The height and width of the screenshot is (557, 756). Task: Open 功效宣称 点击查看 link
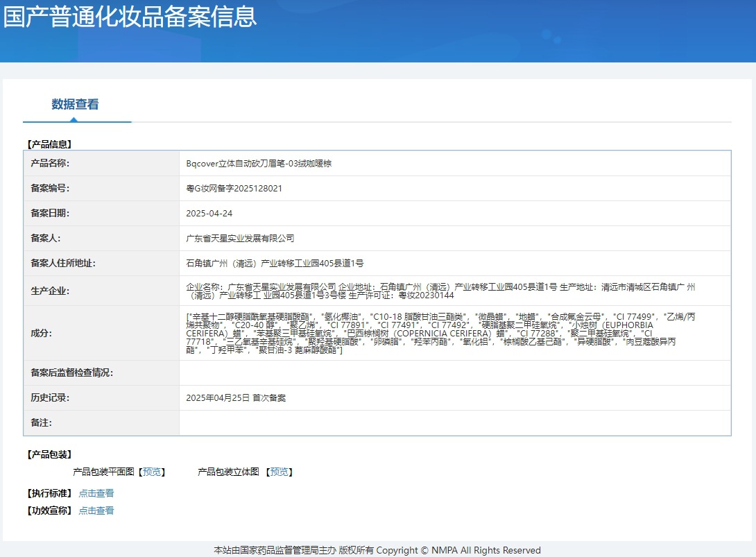click(x=96, y=511)
